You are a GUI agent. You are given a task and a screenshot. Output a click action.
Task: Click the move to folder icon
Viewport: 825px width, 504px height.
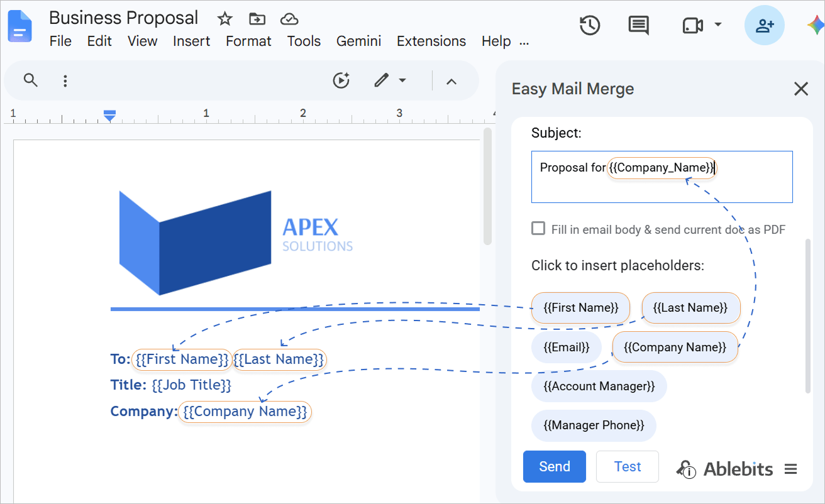coord(257,19)
